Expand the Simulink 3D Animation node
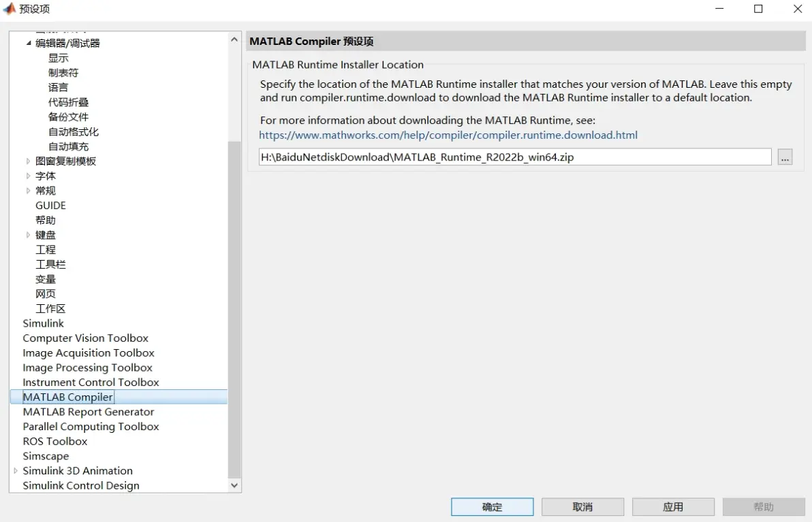 click(x=16, y=471)
